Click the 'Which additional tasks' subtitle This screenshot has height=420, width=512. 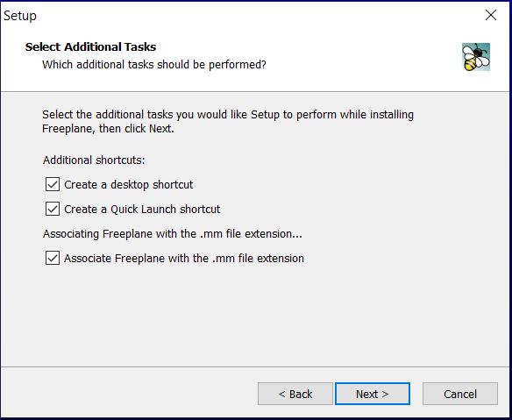(154, 65)
